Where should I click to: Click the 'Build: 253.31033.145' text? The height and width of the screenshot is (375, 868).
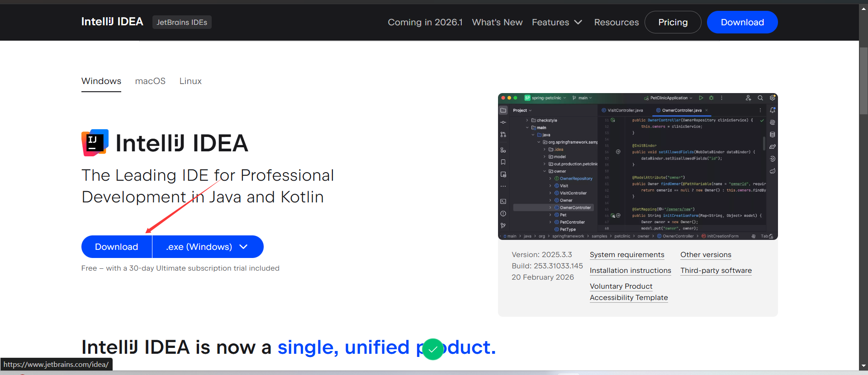pyautogui.click(x=547, y=266)
